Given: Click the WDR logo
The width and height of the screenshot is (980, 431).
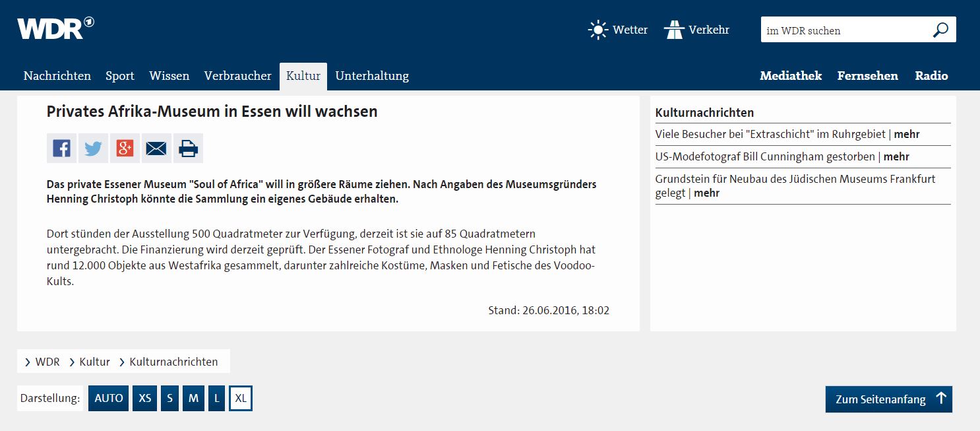Looking at the screenshot, I should tap(55, 28).
